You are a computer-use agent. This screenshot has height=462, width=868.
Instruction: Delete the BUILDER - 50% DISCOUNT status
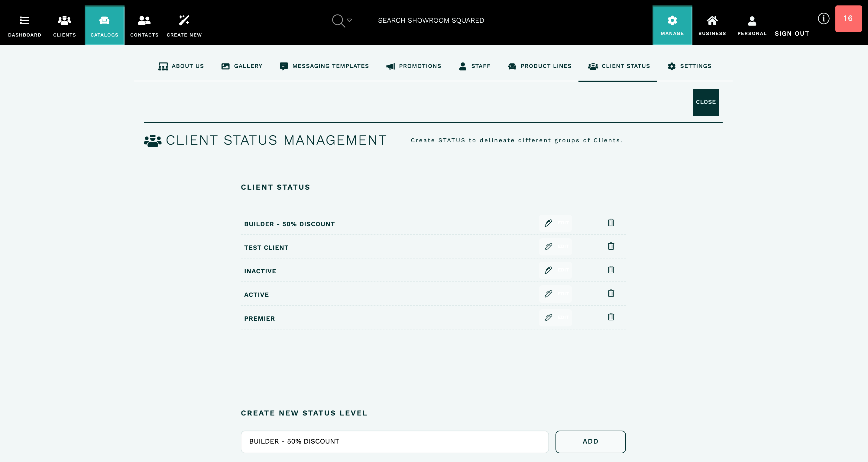pyautogui.click(x=611, y=223)
